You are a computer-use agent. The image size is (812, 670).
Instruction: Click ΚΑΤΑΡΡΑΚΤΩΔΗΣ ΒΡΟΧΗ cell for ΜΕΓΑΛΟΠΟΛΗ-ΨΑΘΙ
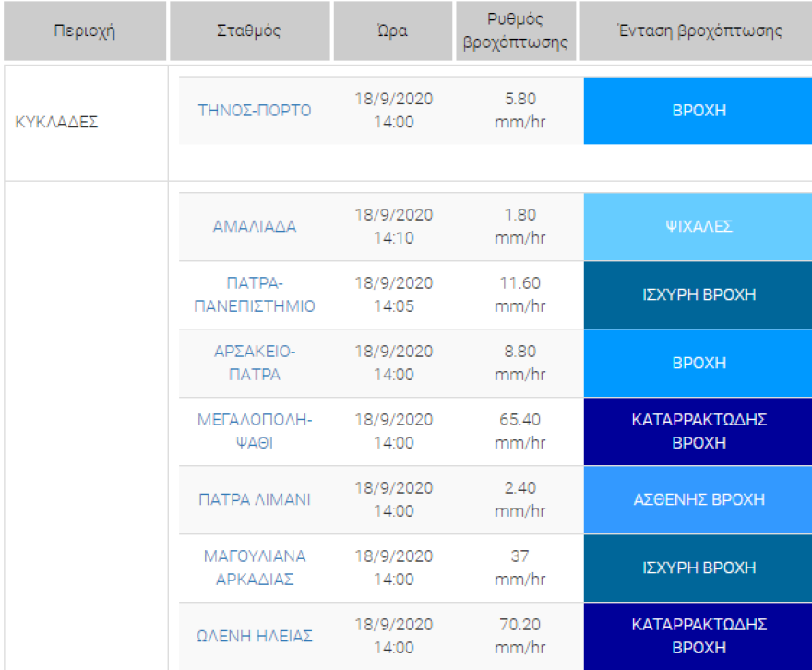(x=699, y=431)
